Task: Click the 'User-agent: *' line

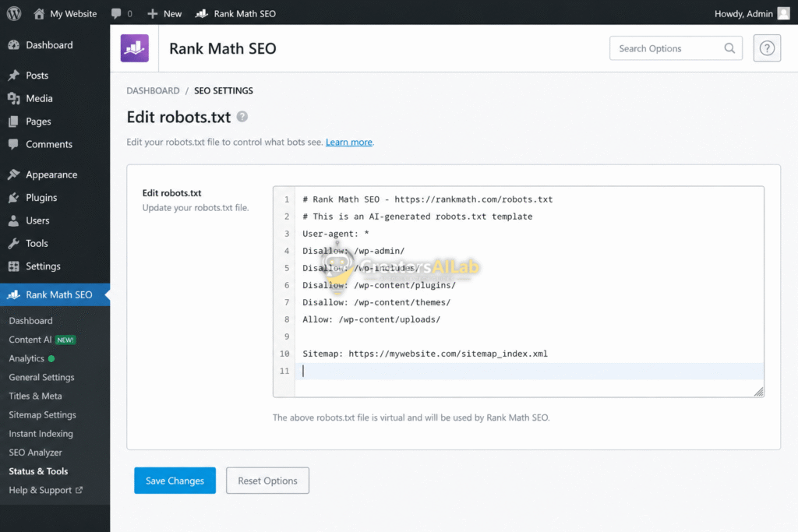Action: point(335,234)
